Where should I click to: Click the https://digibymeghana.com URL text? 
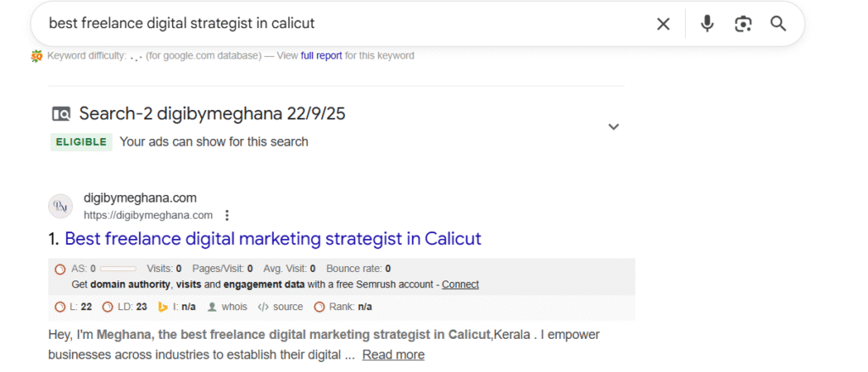[147, 215]
